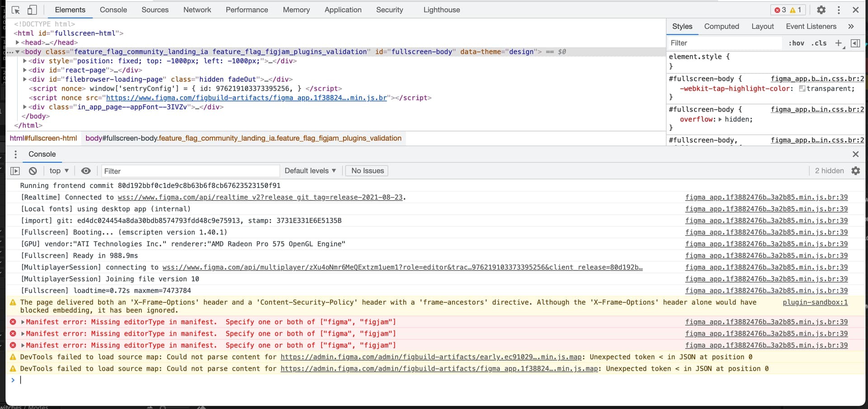Click the transparent color swatch
Image resolution: width=868 pixels, height=409 pixels.
pyautogui.click(x=802, y=89)
